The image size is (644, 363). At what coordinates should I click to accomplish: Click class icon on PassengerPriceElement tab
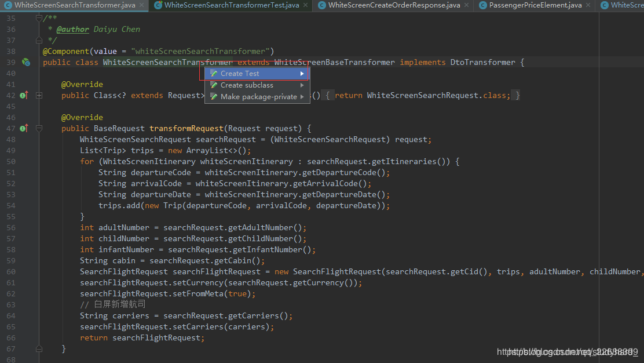[x=483, y=5]
